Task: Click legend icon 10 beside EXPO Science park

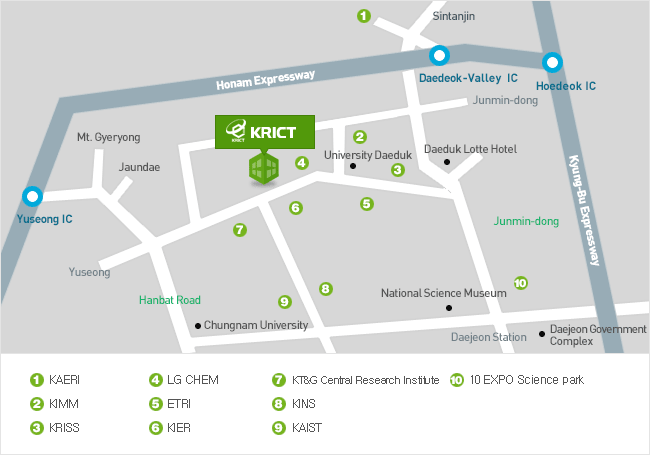Action: click(456, 380)
